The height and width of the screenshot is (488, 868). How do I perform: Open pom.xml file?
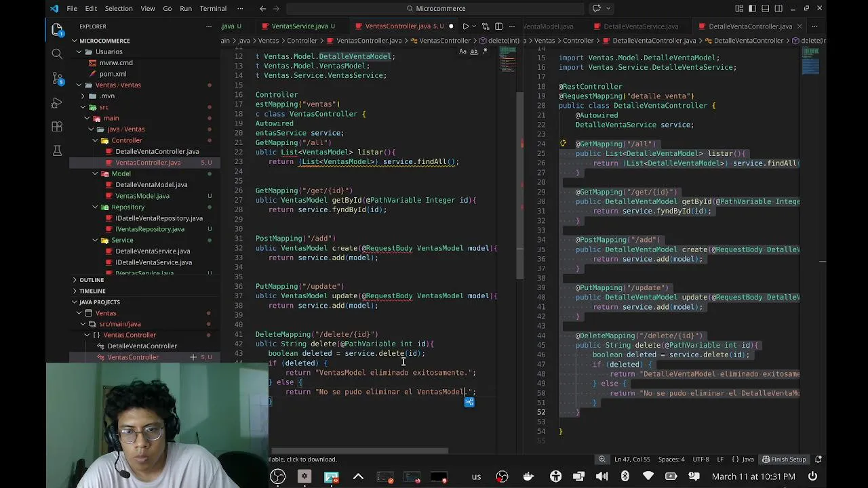113,74
